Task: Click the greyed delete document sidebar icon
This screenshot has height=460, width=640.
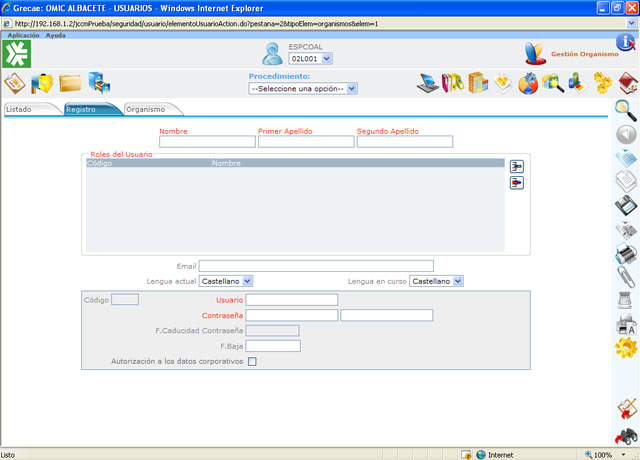Action: tap(626, 230)
